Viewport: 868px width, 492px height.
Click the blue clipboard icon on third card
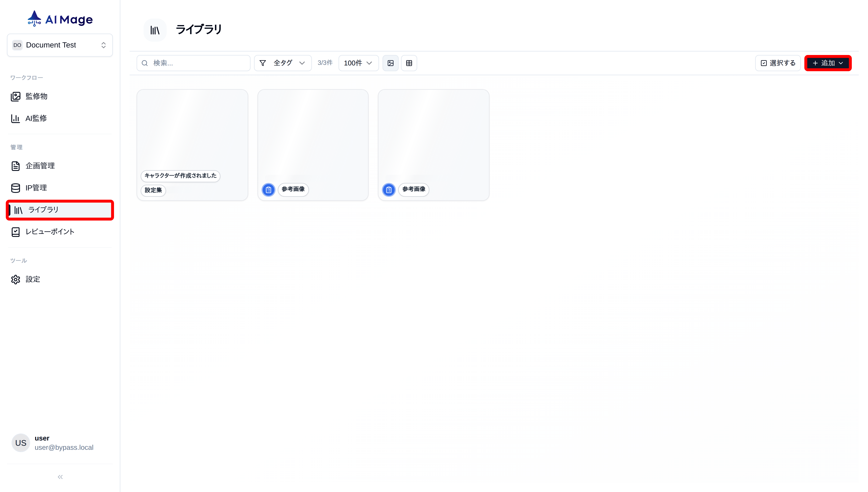[x=389, y=190]
